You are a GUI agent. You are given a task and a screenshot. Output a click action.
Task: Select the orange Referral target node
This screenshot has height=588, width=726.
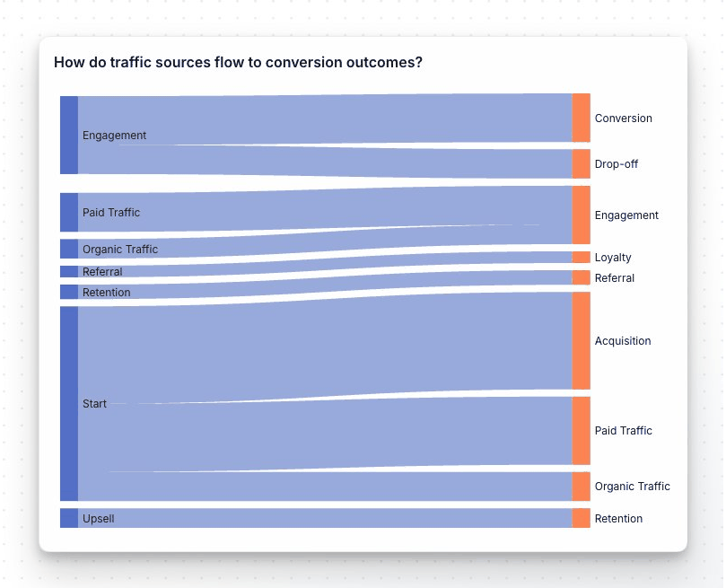(582, 277)
